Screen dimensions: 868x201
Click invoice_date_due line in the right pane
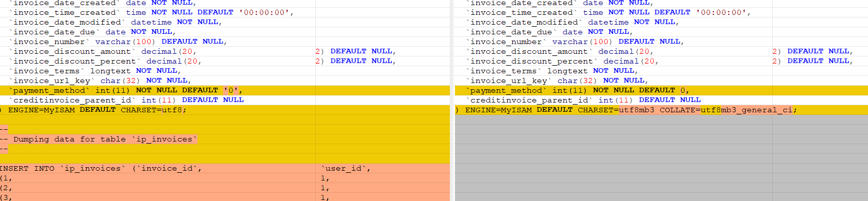(661, 32)
